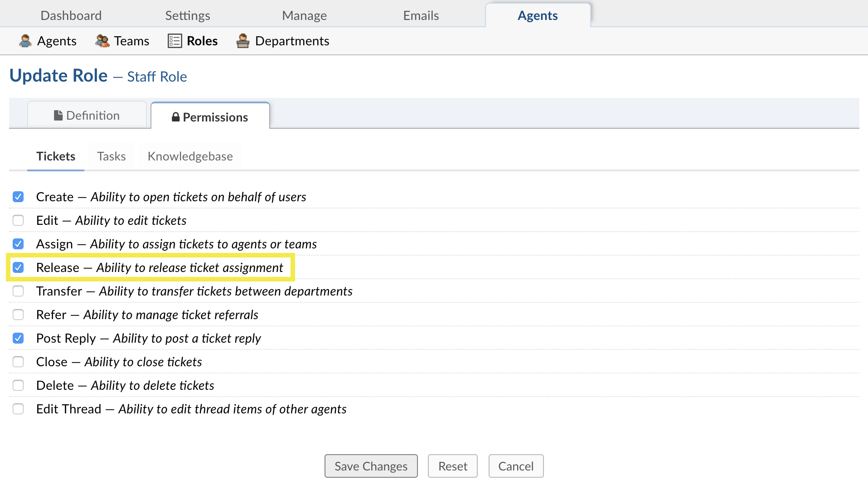
Task: Click the Definition tab document icon
Action: click(58, 116)
